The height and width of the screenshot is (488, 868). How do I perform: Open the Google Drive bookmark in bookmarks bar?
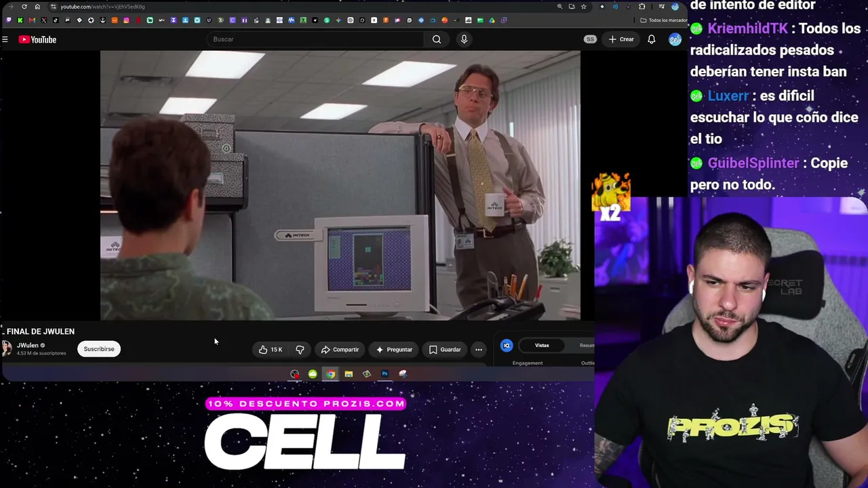[x=492, y=20]
